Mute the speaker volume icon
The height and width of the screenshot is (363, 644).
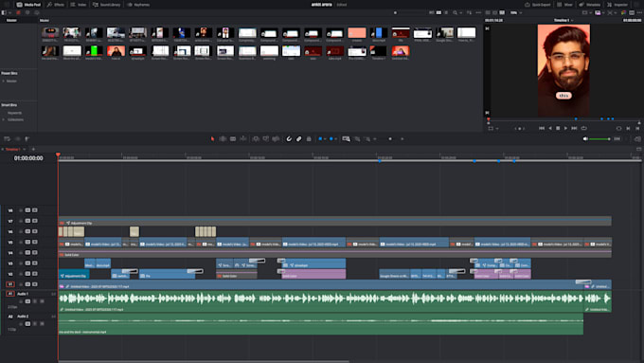coord(585,139)
